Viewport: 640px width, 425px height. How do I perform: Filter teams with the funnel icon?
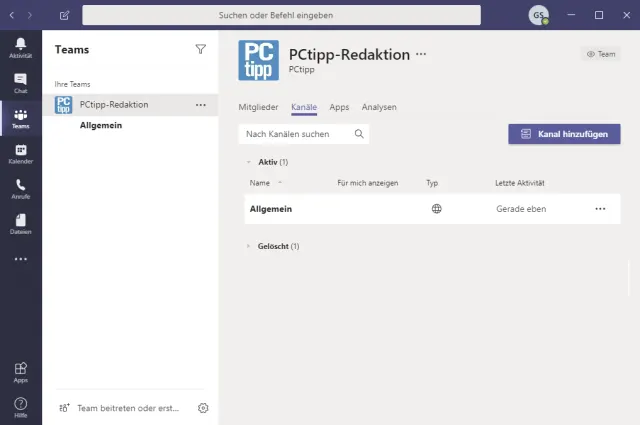coord(200,49)
